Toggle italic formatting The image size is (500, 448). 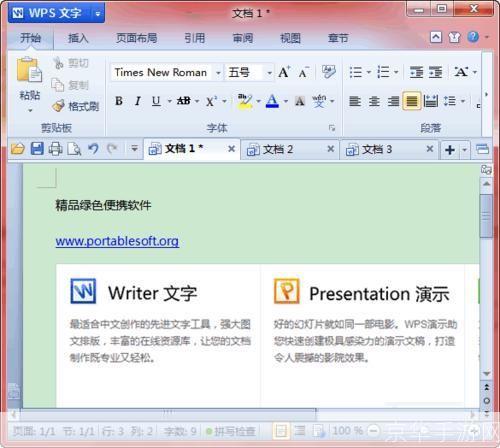(138, 101)
